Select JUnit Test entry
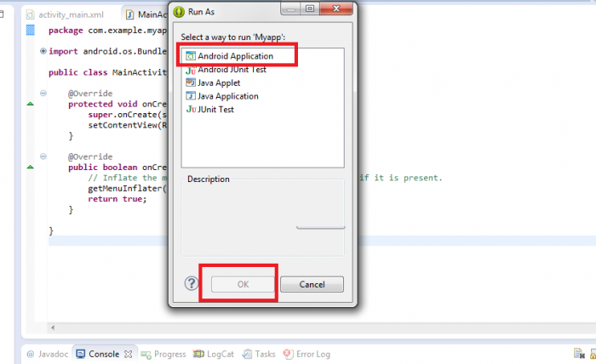The width and height of the screenshot is (596, 364). coord(209,110)
